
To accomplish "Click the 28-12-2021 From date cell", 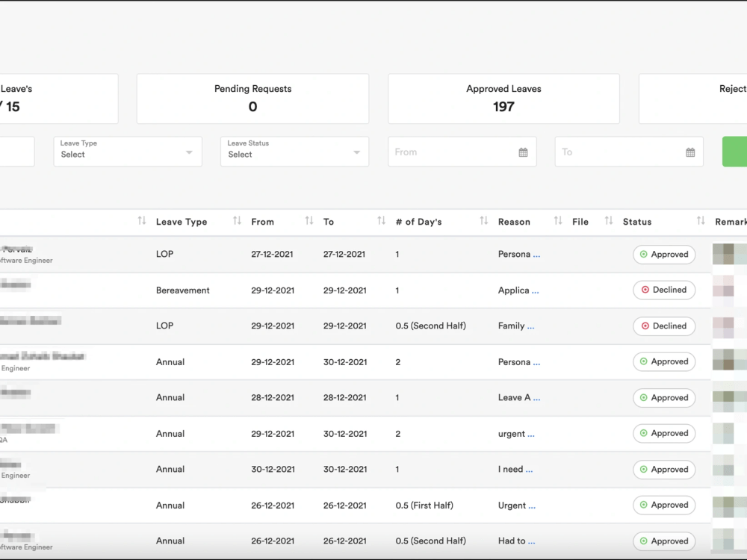I will tap(273, 398).
